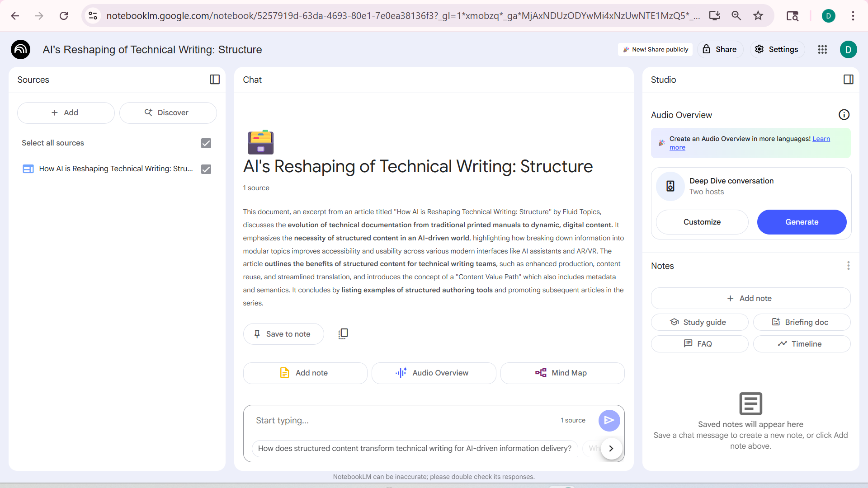Create a Study guide

699,322
